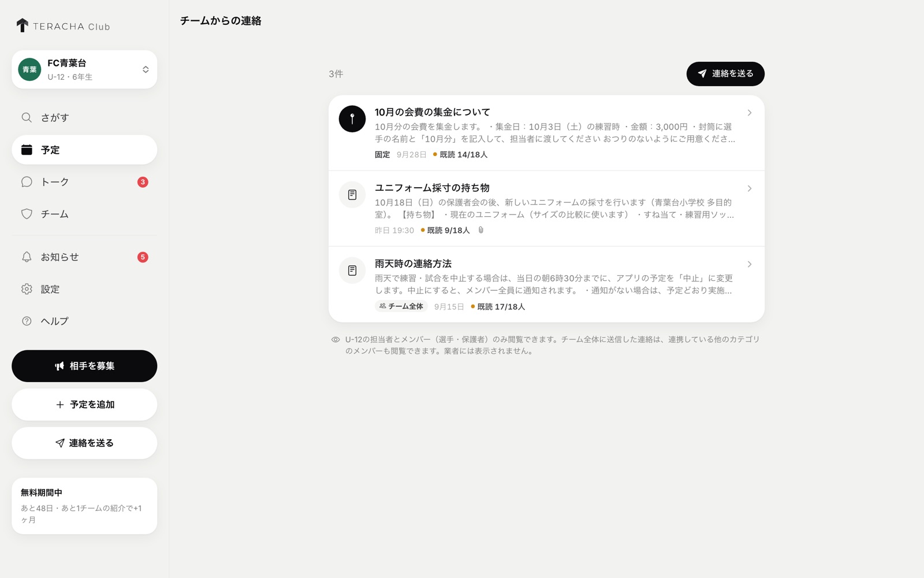Click the calendar icon beside 予定
Viewport: 924px width, 578px height.
point(27,150)
